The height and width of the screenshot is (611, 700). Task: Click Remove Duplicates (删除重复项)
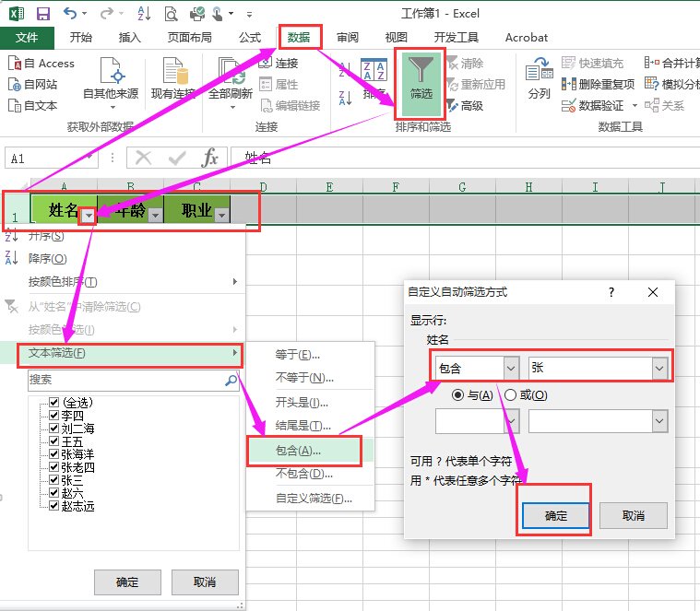pyautogui.click(x=598, y=84)
